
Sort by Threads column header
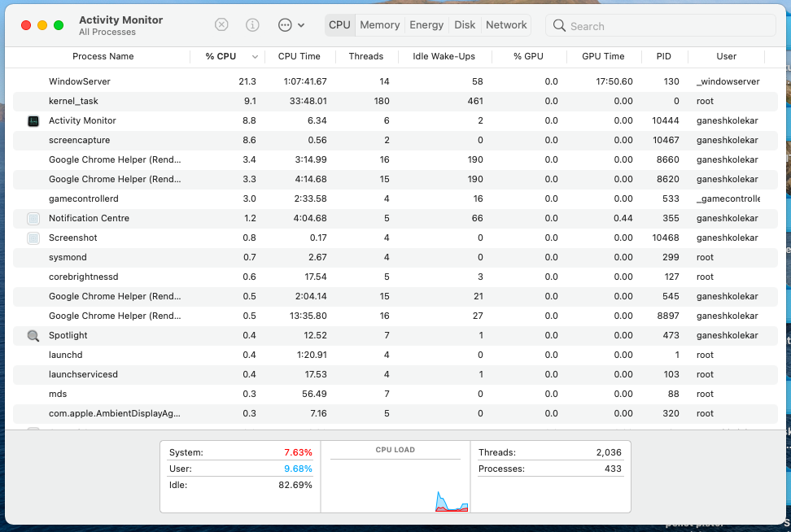point(365,56)
